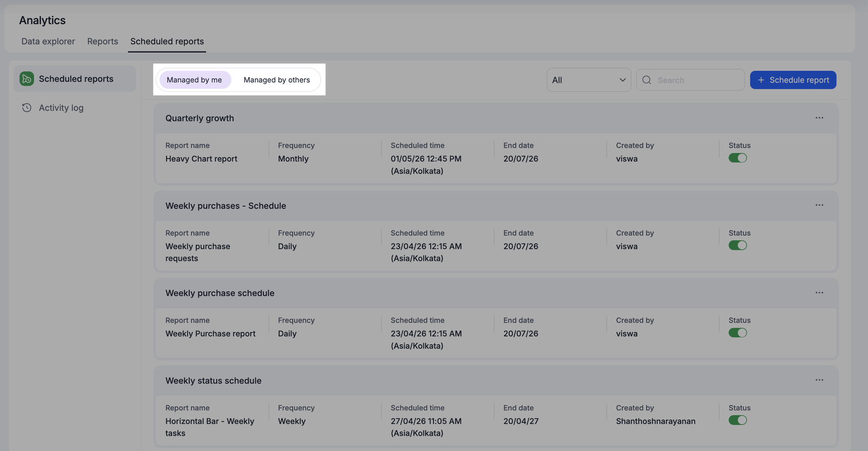
Task: Switch off Weekly purchase schedule status toggle
Action: point(737,333)
